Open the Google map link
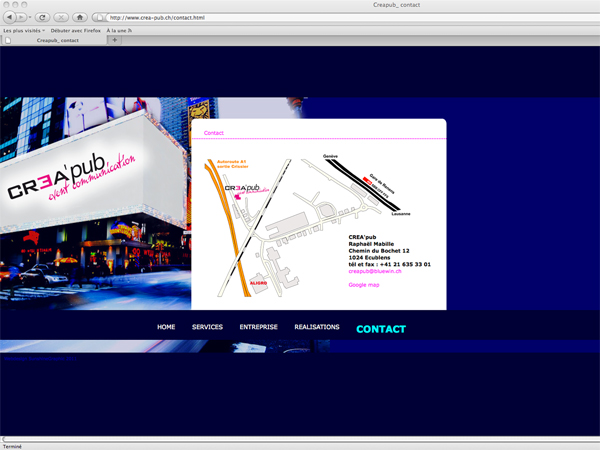Screen dimensions: 600x450 (x=364, y=285)
